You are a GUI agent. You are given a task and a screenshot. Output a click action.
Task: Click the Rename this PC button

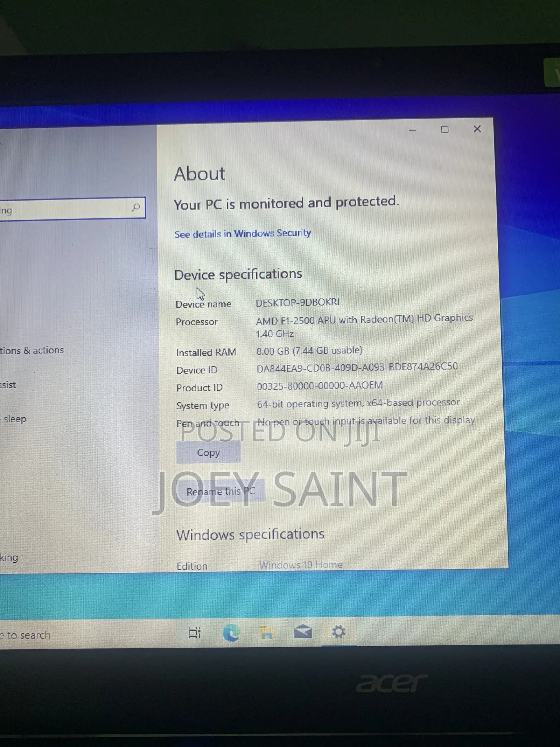tap(220, 491)
